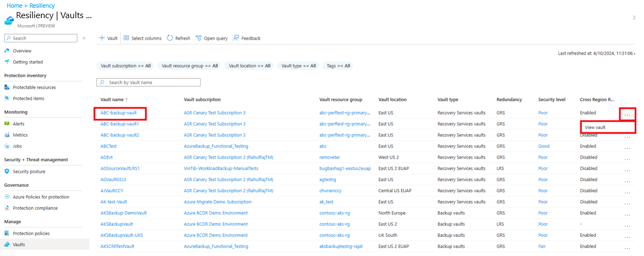Sort by the Vault subscription column header

coord(202,100)
